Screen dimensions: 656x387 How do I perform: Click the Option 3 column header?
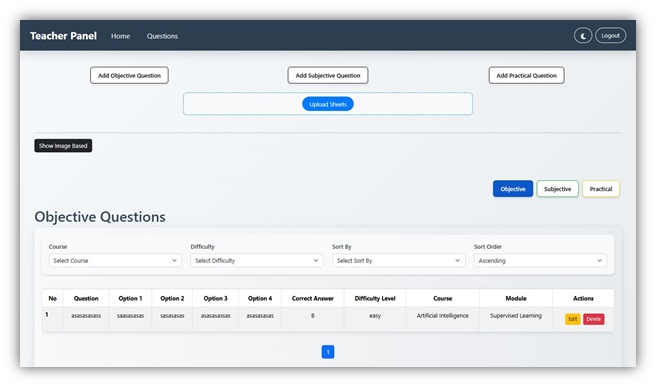(x=215, y=299)
